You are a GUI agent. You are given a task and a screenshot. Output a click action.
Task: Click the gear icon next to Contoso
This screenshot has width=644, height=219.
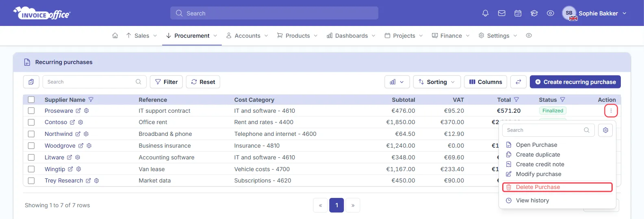(x=80, y=122)
